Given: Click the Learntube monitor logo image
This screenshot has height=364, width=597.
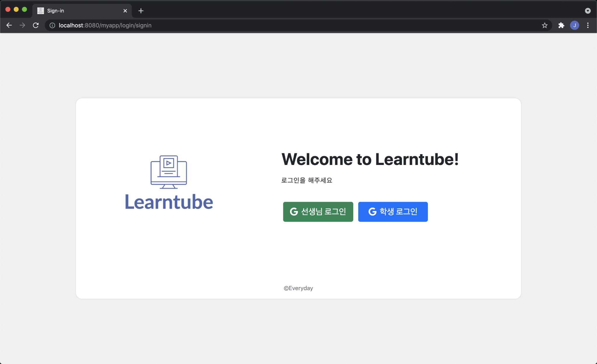Looking at the screenshot, I should point(168,172).
